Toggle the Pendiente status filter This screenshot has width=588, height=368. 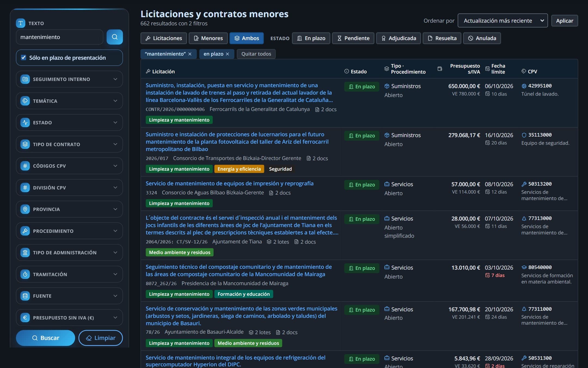point(353,38)
